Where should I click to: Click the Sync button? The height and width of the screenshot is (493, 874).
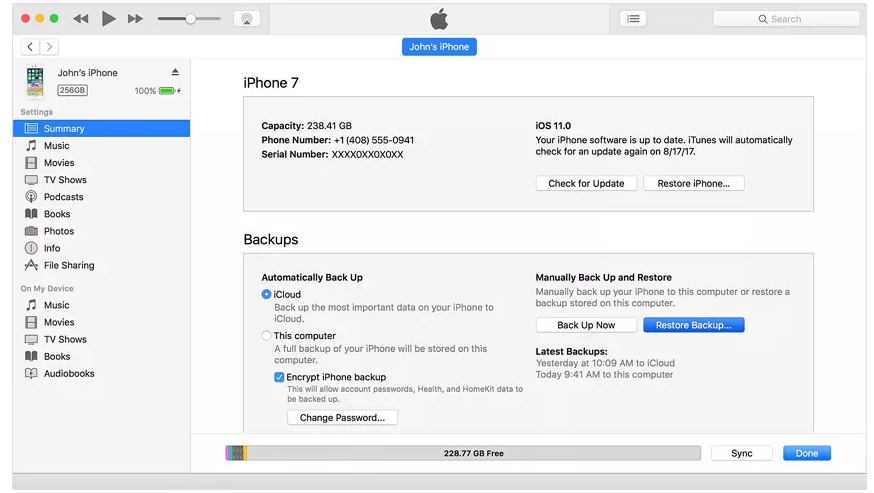tap(741, 453)
